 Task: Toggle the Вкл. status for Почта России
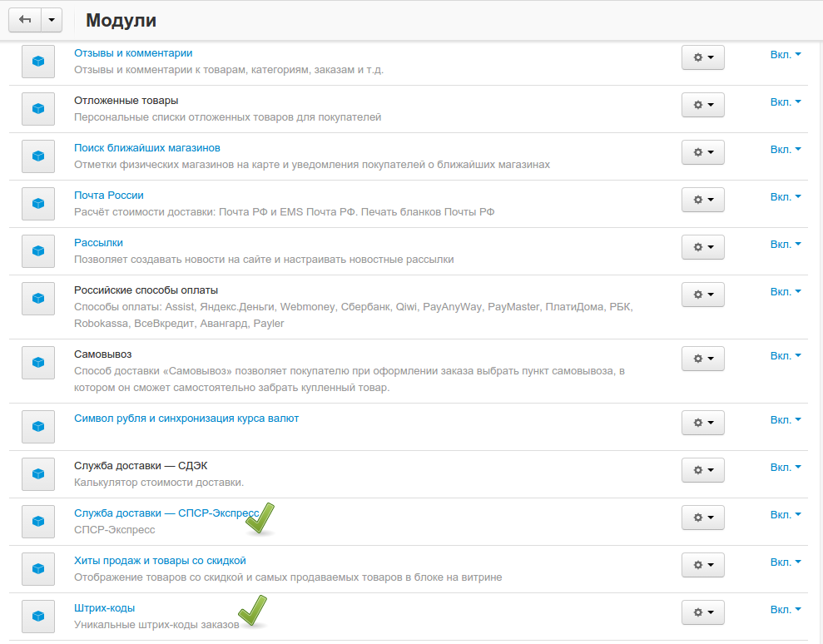[785, 196]
